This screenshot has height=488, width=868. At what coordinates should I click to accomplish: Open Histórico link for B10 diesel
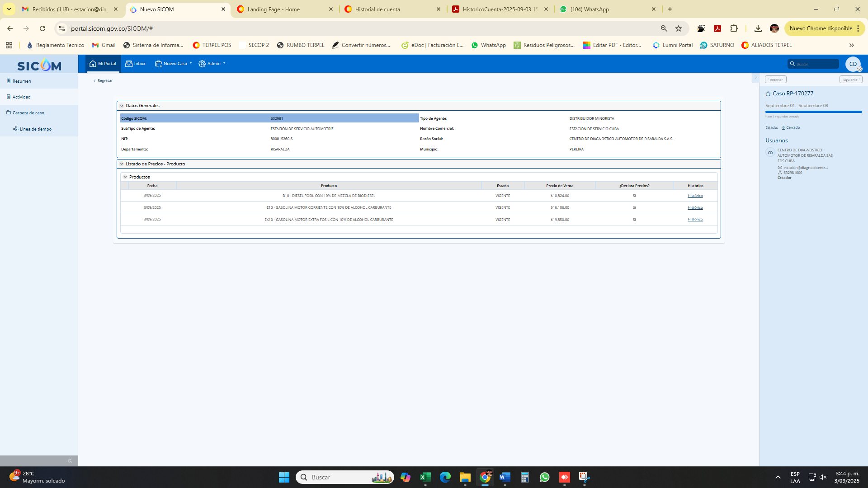pyautogui.click(x=695, y=196)
